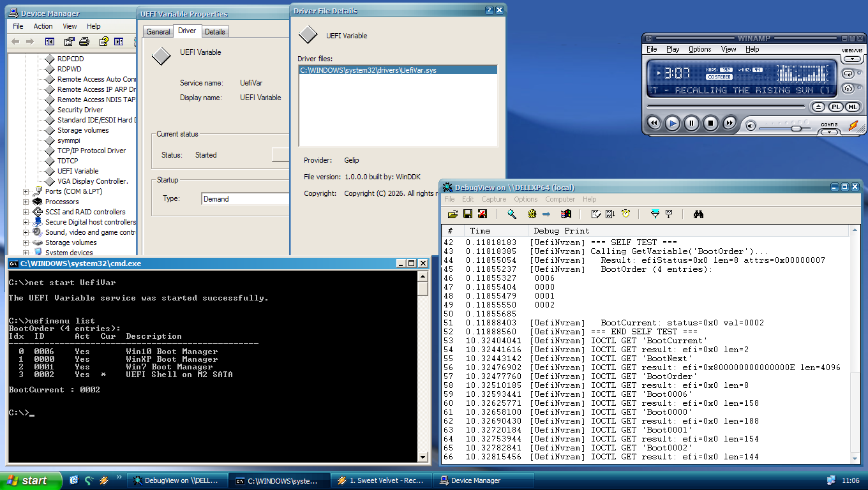Click the Filter funnel icon in DebugView

655,214
